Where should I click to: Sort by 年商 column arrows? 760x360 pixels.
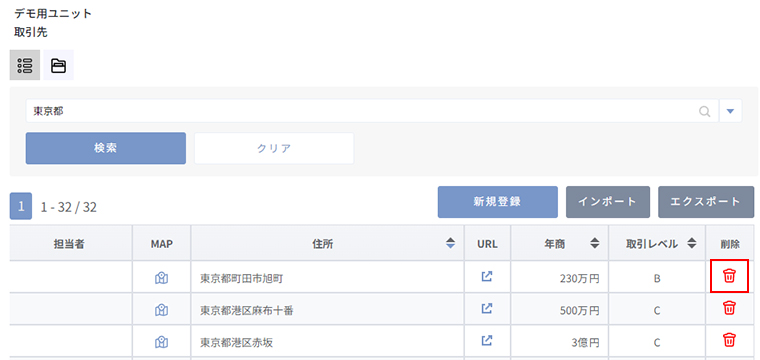[595, 244]
